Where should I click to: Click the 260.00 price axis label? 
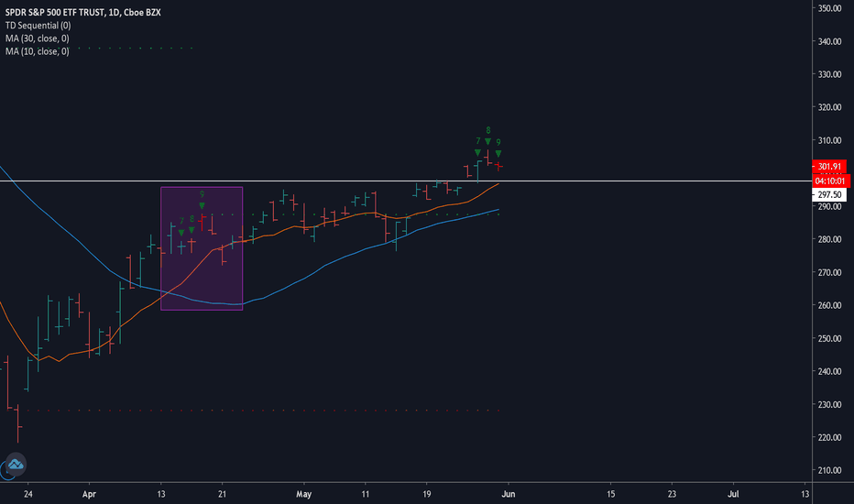coord(829,305)
